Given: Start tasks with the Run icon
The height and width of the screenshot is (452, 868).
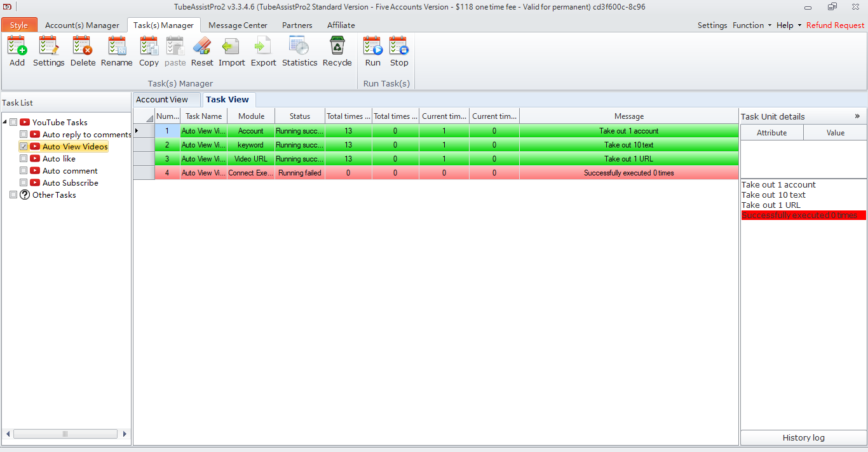Looking at the screenshot, I should 372,47.
